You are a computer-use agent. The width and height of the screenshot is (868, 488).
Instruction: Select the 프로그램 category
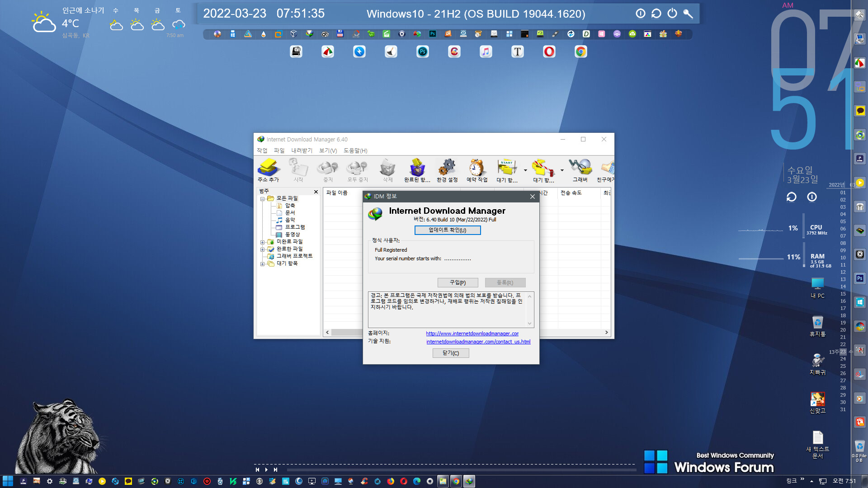point(295,227)
